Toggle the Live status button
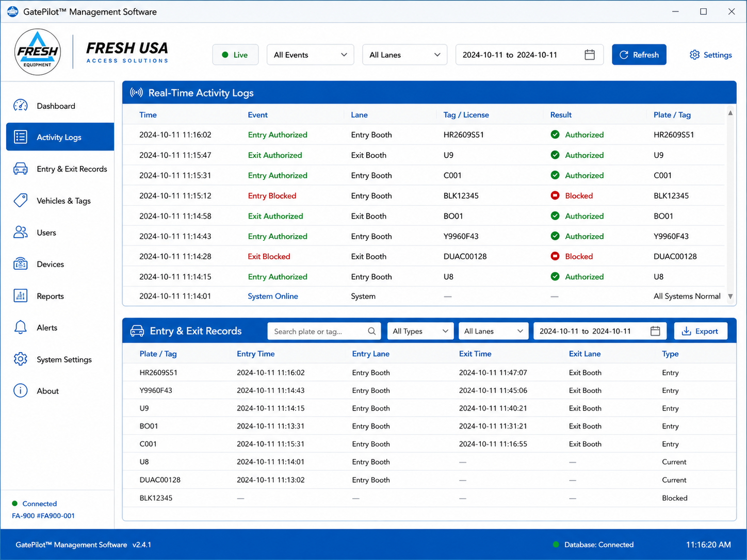Image resolution: width=747 pixels, height=560 pixels. 235,55
